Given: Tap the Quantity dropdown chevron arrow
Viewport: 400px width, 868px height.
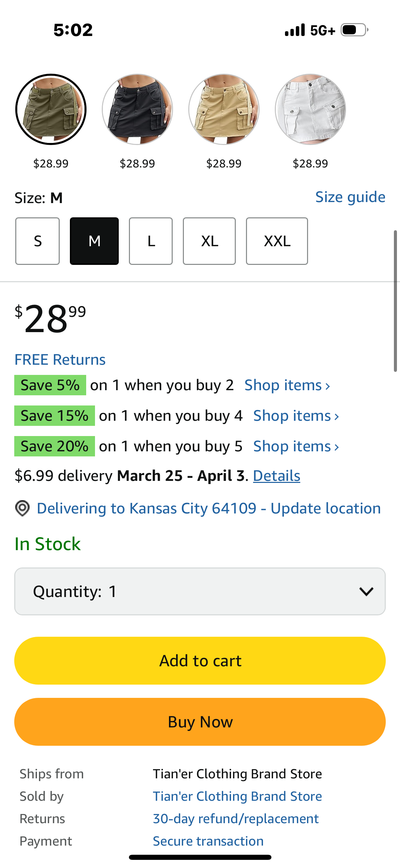Looking at the screenshot, I should [366, 592].
